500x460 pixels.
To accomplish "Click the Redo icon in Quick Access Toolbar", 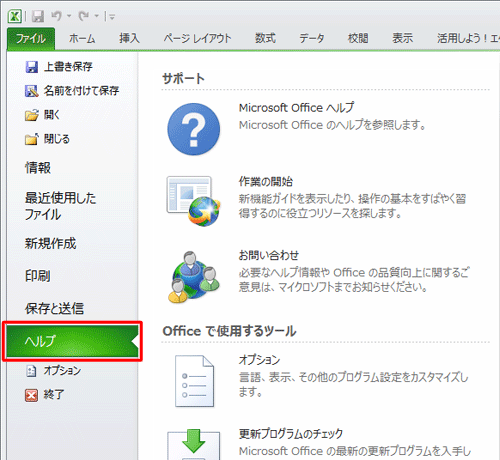I will coord(84,16).
